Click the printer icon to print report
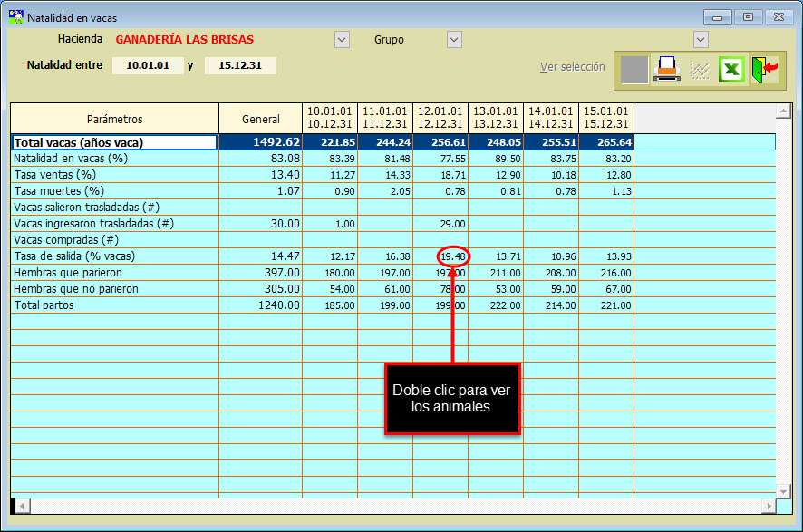 coord(667,70)
